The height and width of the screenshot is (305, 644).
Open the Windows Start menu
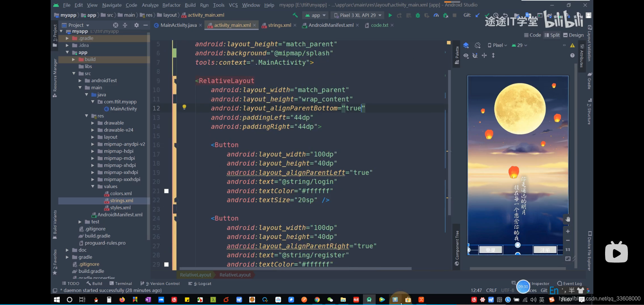point(57,300)
